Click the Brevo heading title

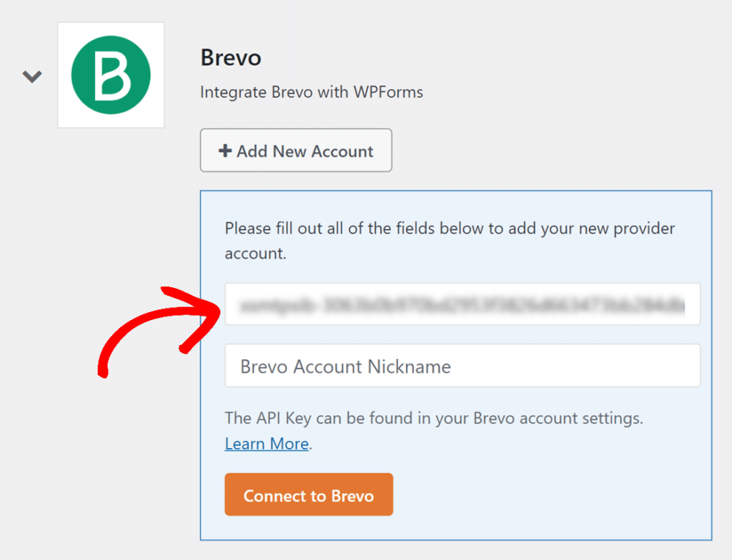(230, 58)
